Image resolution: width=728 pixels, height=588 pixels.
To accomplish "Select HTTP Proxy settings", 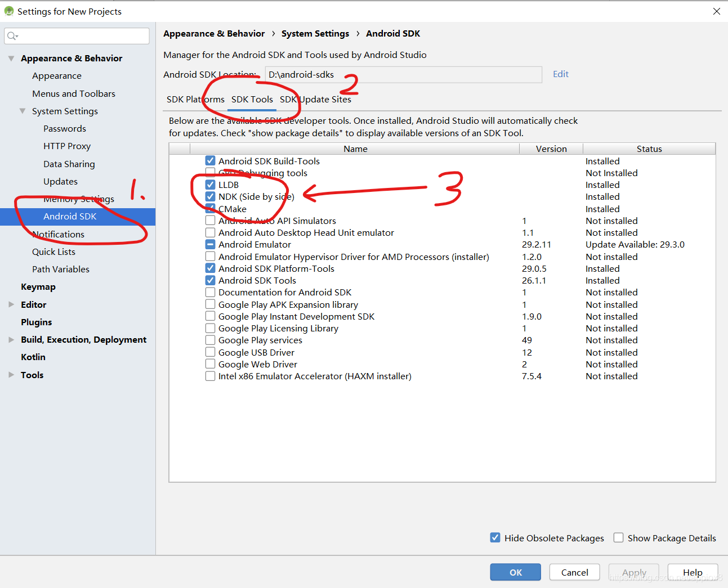I will pyautogui.click(x=67, y=146).
